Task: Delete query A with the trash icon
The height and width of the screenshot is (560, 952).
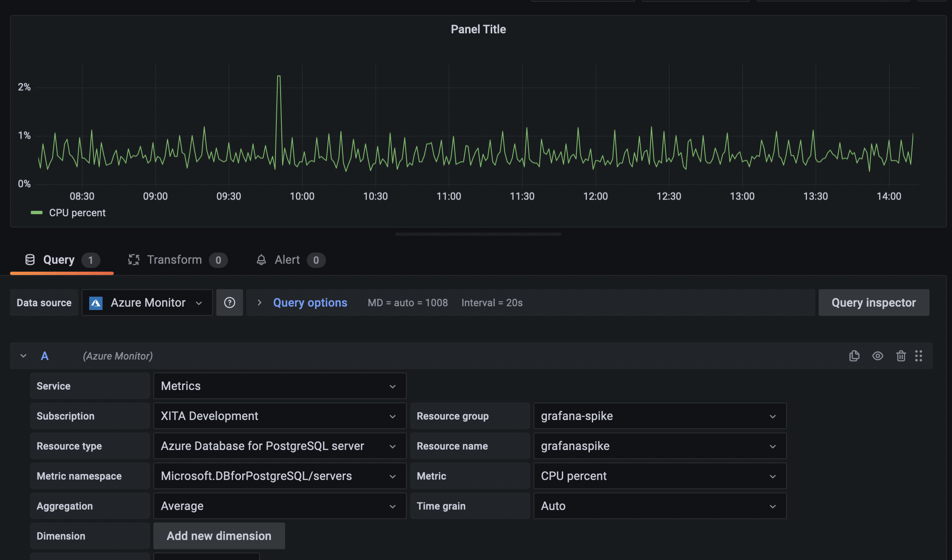Action: [901, 356]
